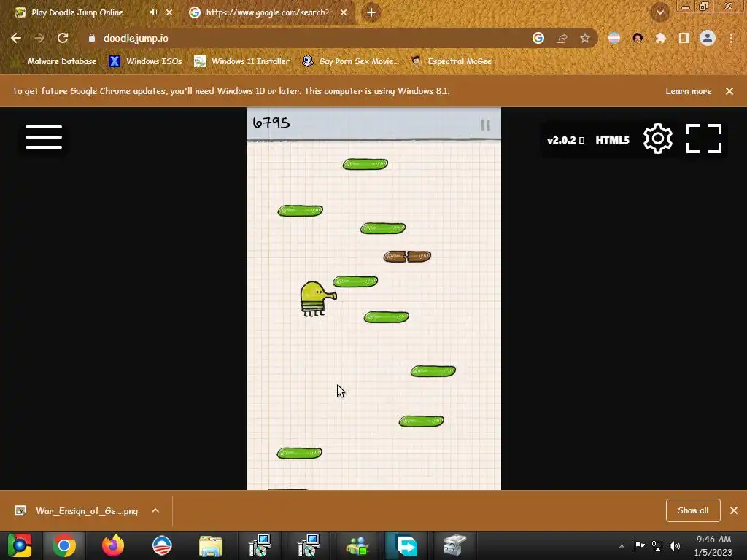Open a new browser tab
The height and width of the screenshot is (560, 747).
371,12
